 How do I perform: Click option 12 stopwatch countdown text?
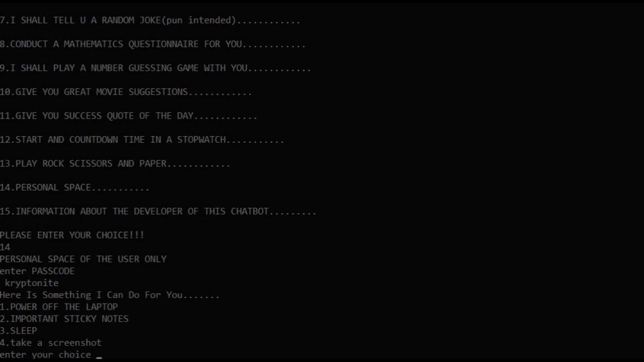[142, 140]
